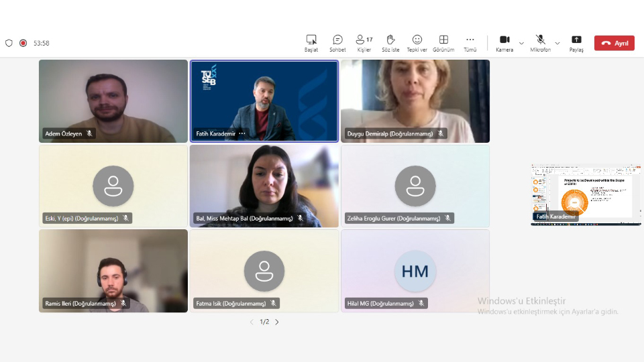Open the Sohbet chat panel
This screenshot has height=362, width=644.
[x=337, y=43]
